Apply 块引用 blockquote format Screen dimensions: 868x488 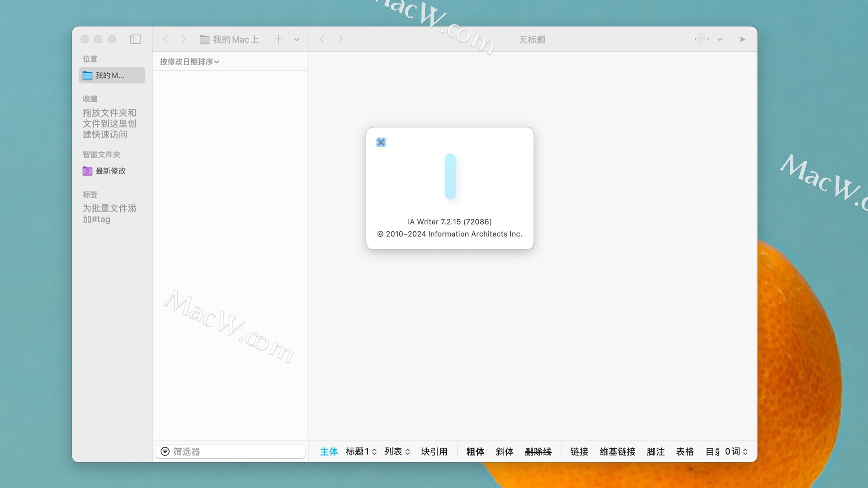[x=434, y=451]
